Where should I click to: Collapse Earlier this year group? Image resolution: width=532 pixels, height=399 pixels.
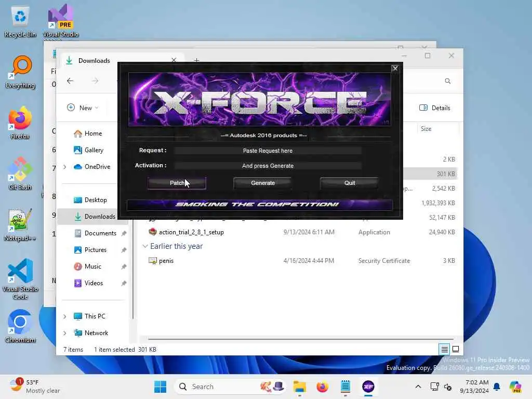[145, 246]
